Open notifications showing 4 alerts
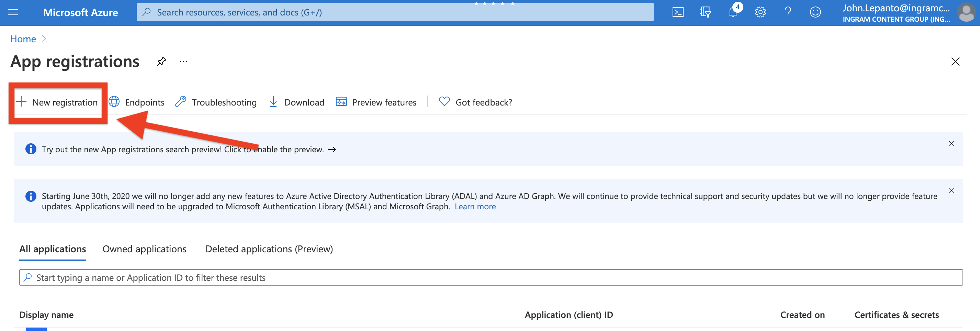The image size is (980, 331). tap(732, 12)
